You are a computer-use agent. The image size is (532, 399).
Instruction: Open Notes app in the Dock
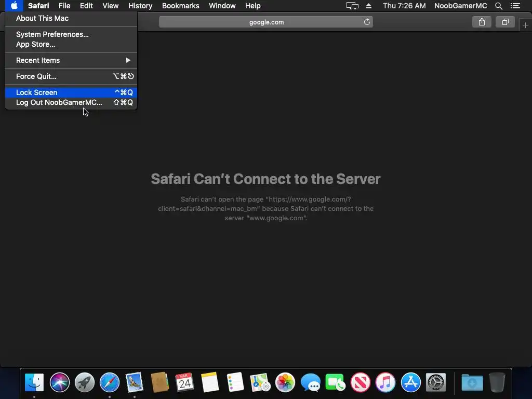[210, 382]
